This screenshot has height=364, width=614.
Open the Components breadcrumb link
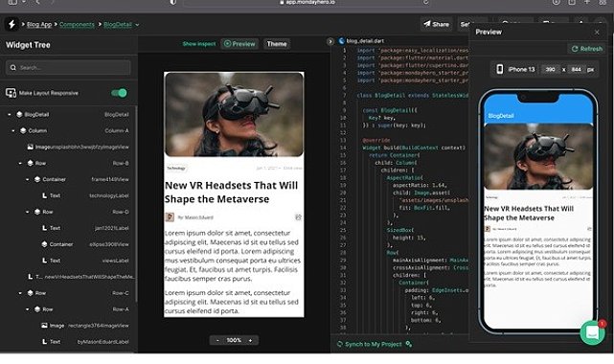coord(77,24)
